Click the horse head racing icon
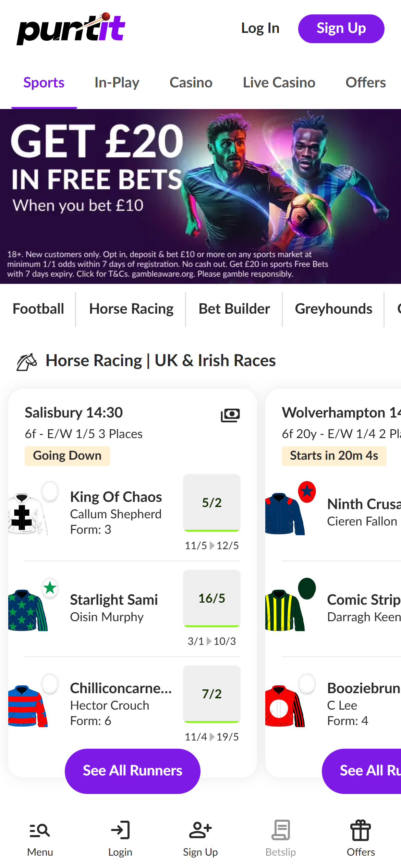Screen dimensions: 401x868 pyautogui.click(x=27, y=362)
